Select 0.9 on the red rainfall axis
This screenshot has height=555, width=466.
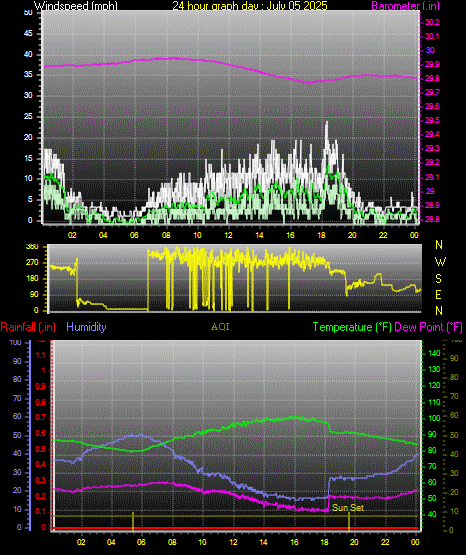point(41,386)
